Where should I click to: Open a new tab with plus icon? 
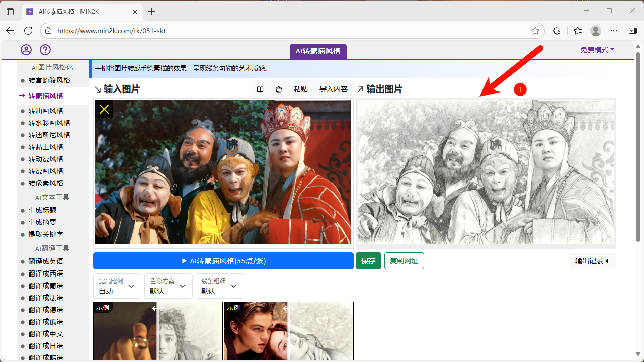tap(152, 11)
